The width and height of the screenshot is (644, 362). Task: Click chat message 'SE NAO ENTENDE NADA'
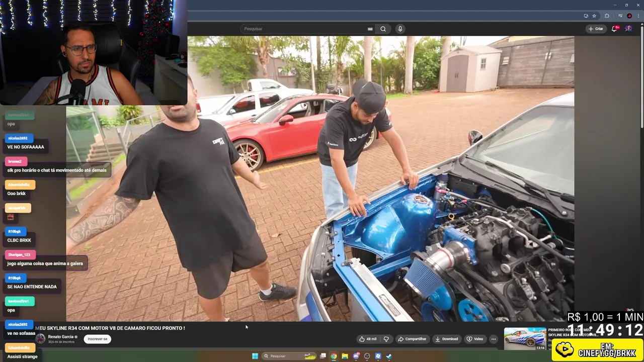click(x=32, y=287)
